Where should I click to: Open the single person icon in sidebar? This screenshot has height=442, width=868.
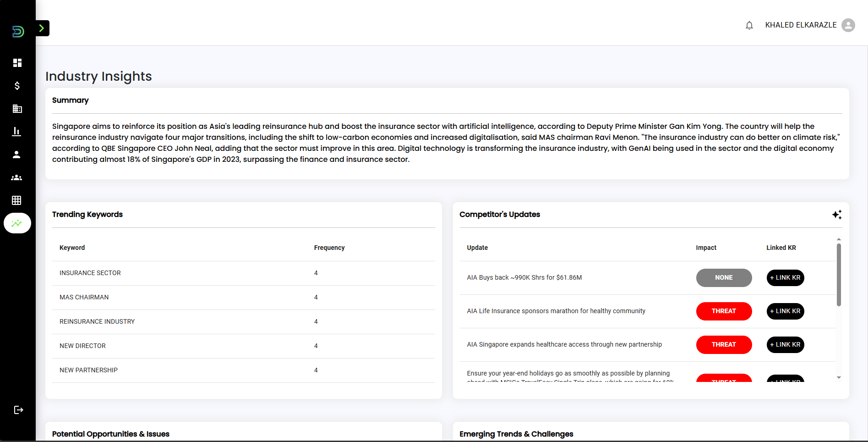click(16, 155)
